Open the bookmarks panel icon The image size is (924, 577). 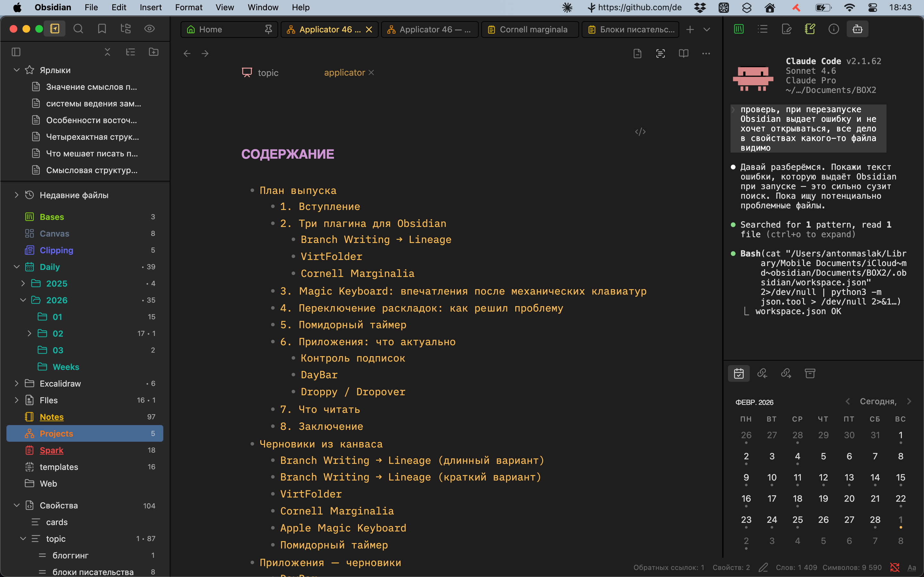point(102,29)
